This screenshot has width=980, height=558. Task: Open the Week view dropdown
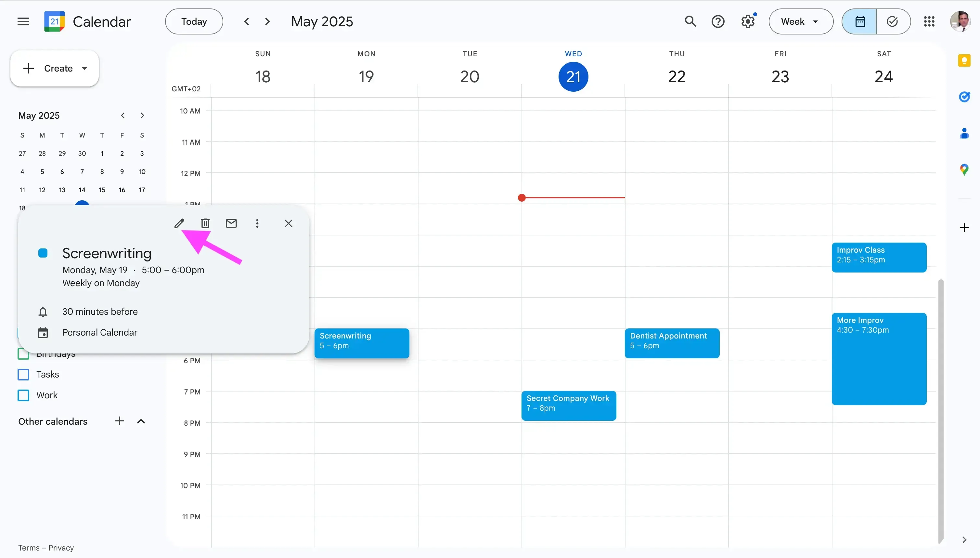[x=800, y=21]
